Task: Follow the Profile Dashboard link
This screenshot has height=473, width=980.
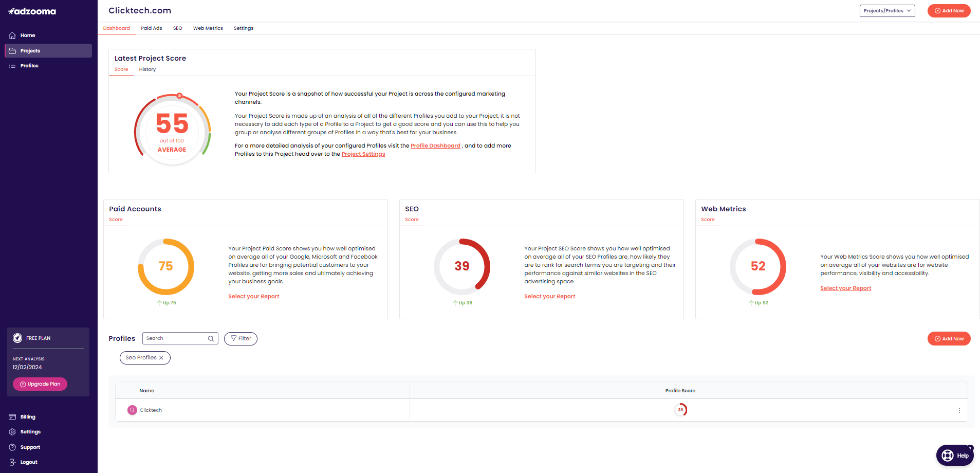Action: (x=435, y=146)
